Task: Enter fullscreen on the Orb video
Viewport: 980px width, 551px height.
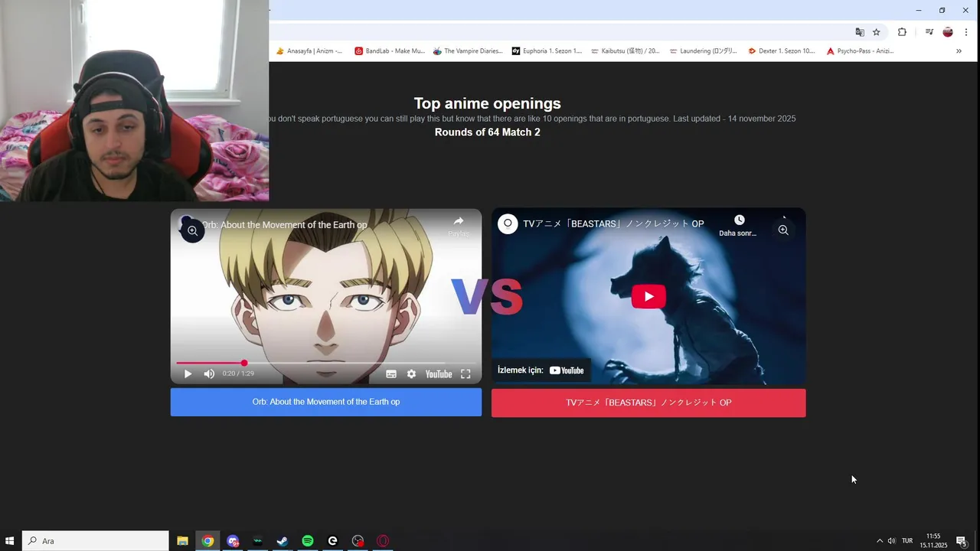Action: [465, 374]
